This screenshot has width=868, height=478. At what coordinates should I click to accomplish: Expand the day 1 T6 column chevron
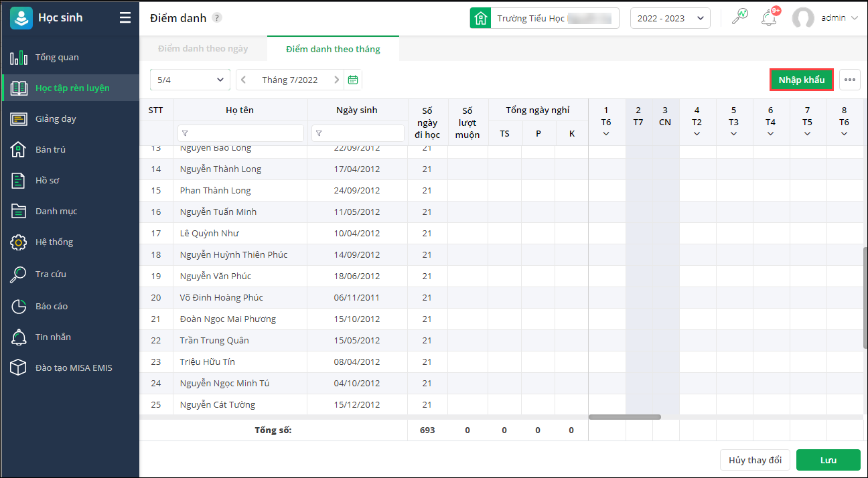pyautogui.click(x=606, y=134)
